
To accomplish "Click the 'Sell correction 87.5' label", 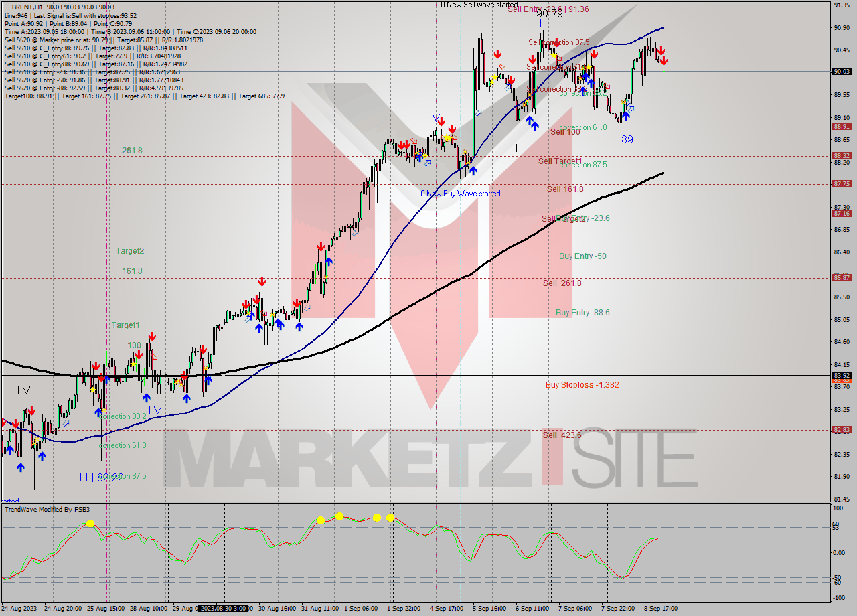I will 559,42.
